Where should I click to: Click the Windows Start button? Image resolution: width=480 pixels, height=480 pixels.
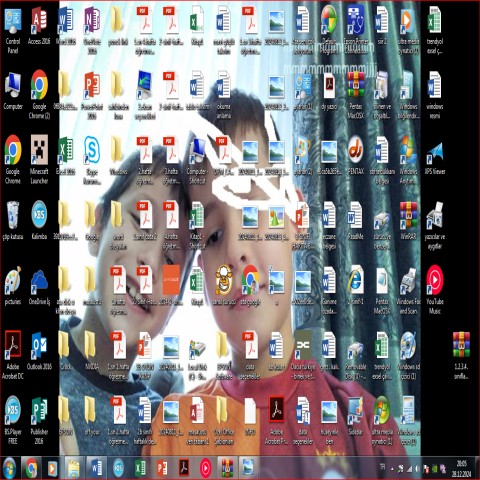click(x=9, y=468)
